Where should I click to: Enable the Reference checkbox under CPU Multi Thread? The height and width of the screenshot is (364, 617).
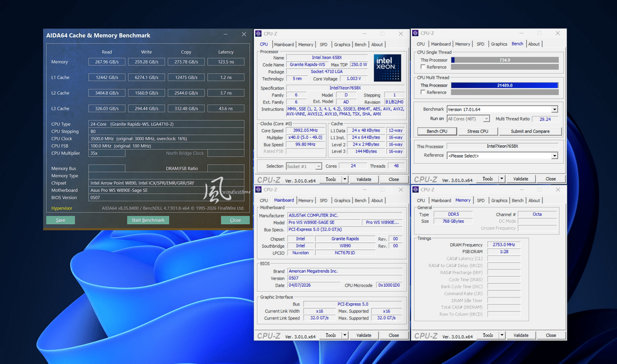pos(423,93)
